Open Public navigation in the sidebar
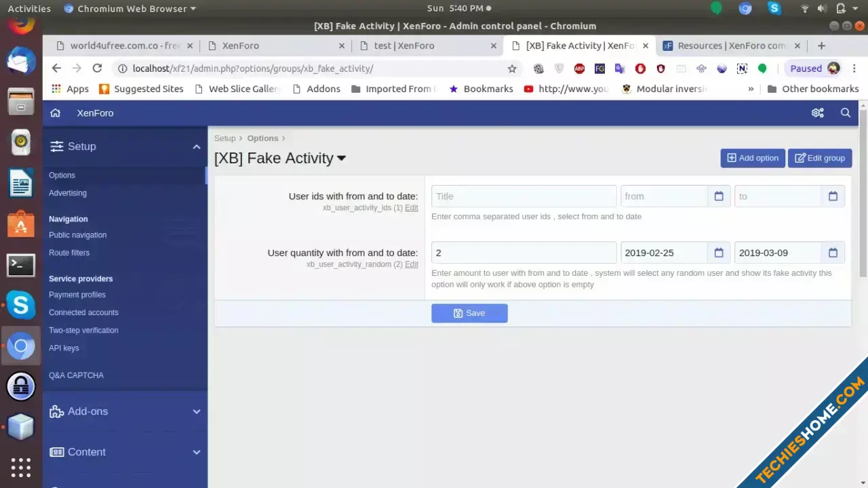This screenshot has height=488, width=868. [77, 235]
